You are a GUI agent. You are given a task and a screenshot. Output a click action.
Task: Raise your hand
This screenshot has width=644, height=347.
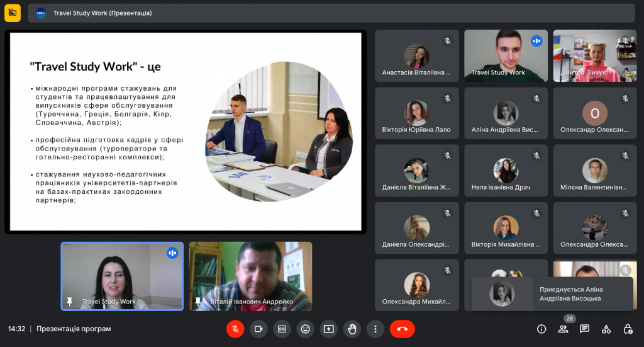pos(352,329)
